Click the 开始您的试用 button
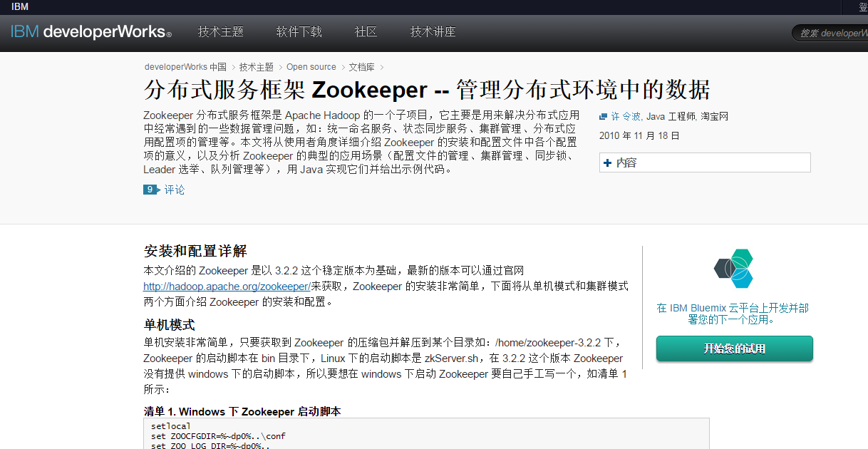The height and width of the screenshot is (449, 868). point(734,349)
